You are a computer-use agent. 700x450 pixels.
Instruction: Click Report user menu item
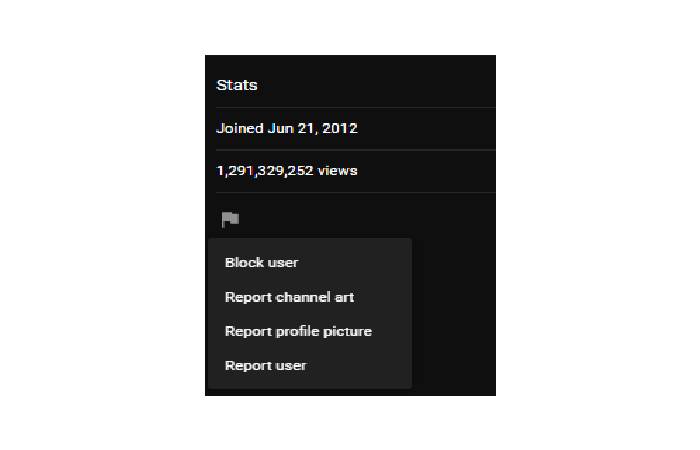tap(266, 365)
